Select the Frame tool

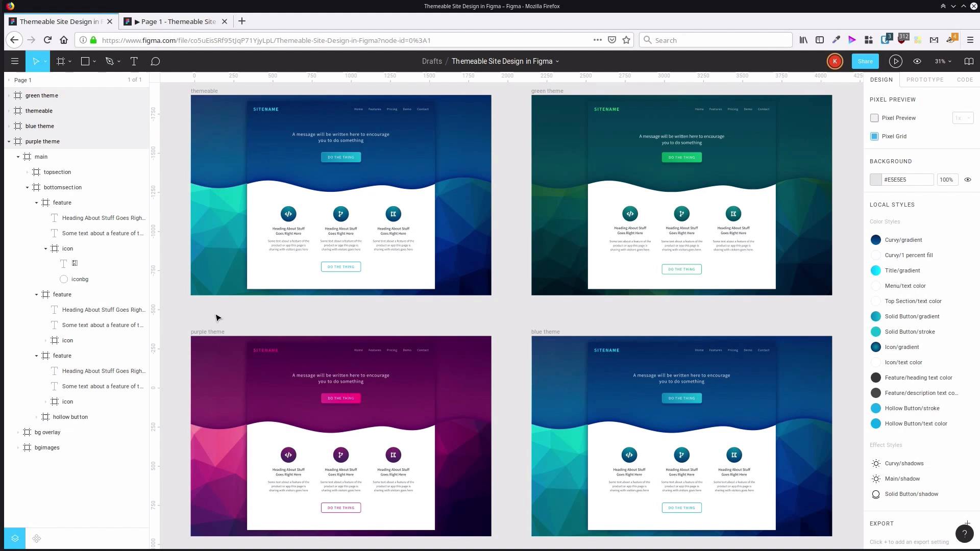coord(60,61)
